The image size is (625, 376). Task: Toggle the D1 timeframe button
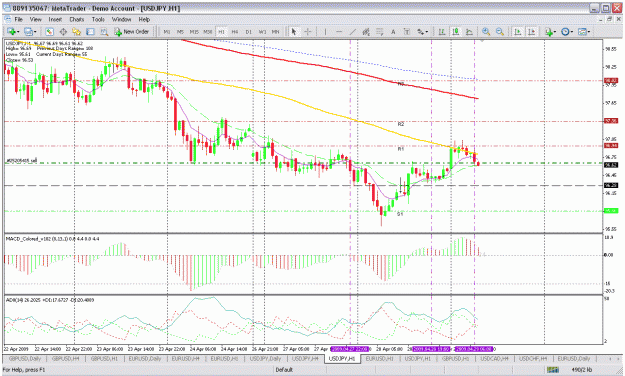coord(248,31)
